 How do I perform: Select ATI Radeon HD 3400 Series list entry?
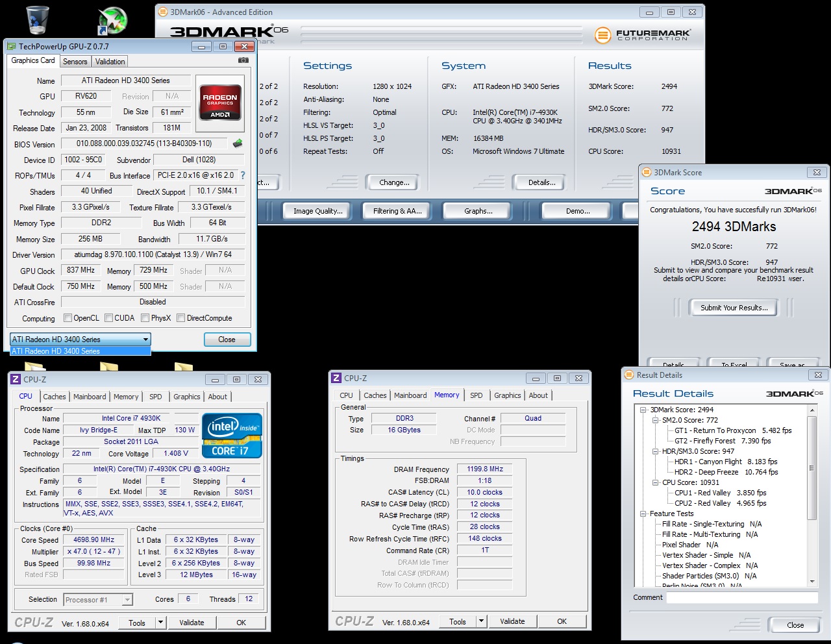80,351
